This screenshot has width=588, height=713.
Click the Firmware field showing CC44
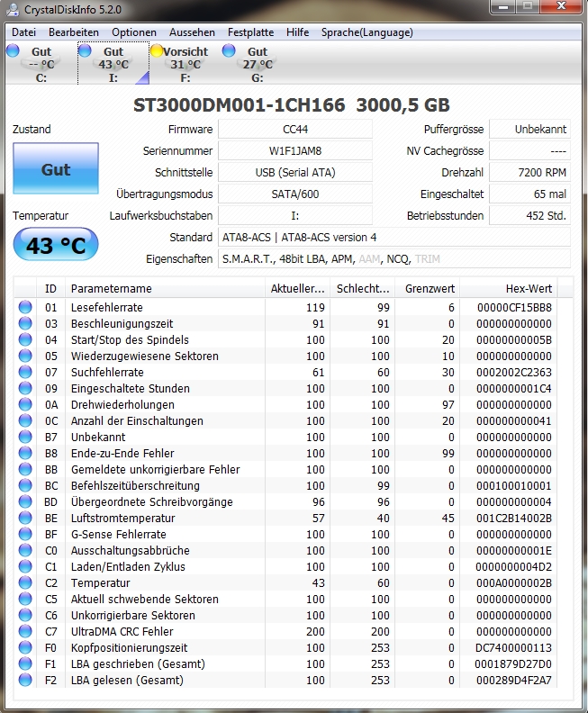point(295,129)
